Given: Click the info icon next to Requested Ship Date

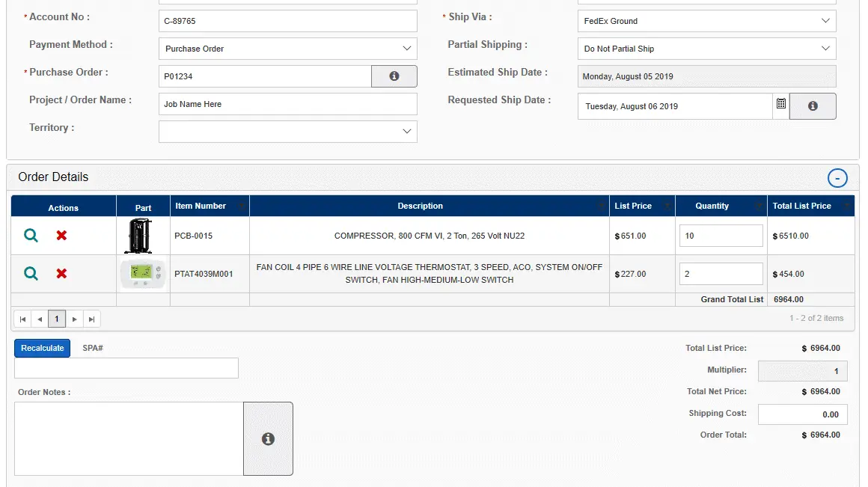Looking at the screenshot, I should (x=813, y=105).
